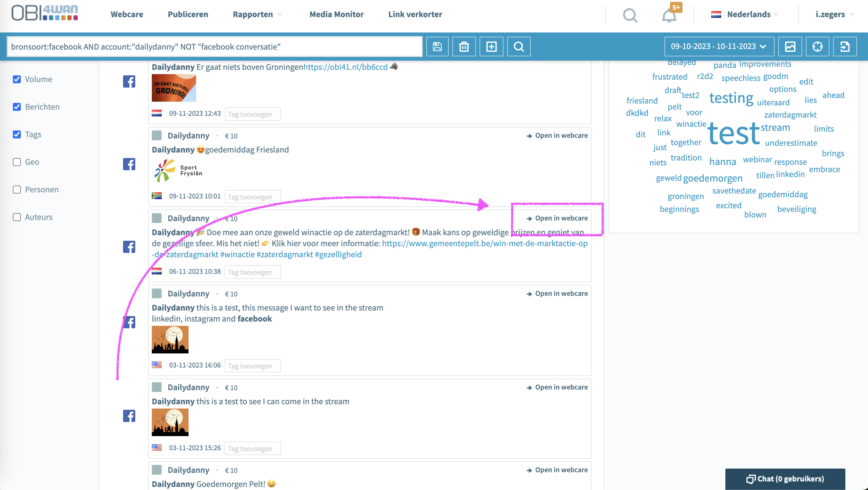Open winactie post in webcare
Screen dimensions: 868x490
click(x=557, y=218)
